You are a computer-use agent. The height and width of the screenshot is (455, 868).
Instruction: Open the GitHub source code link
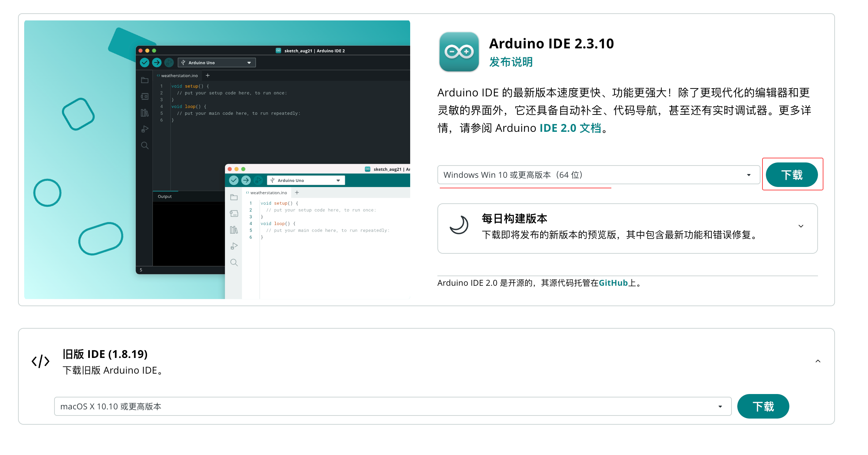tap(613, 283)
